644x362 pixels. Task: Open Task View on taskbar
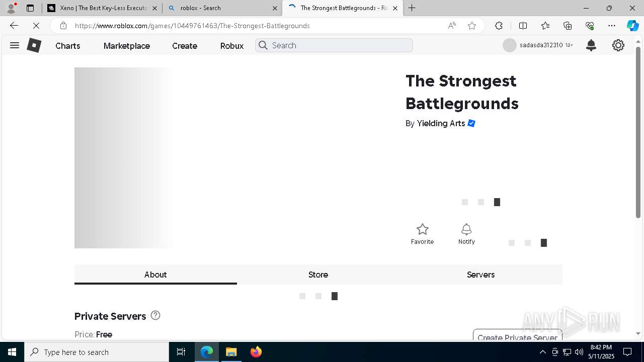click(181, 352)
